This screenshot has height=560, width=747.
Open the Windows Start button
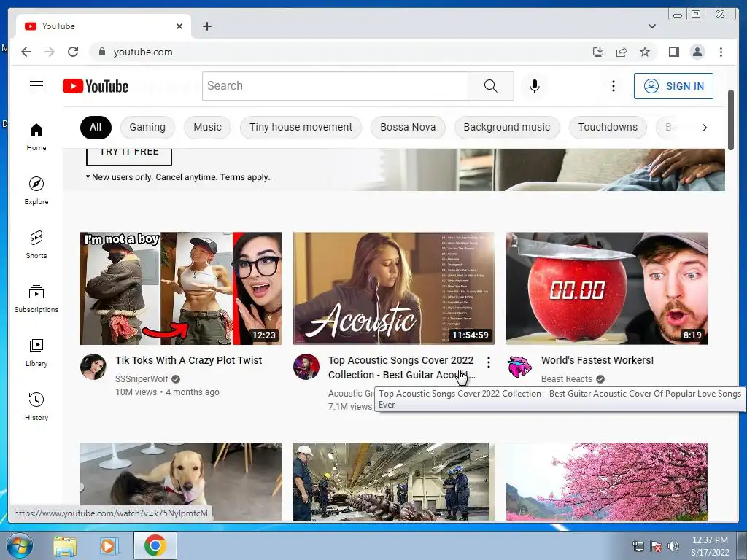(x=19, y=545)
